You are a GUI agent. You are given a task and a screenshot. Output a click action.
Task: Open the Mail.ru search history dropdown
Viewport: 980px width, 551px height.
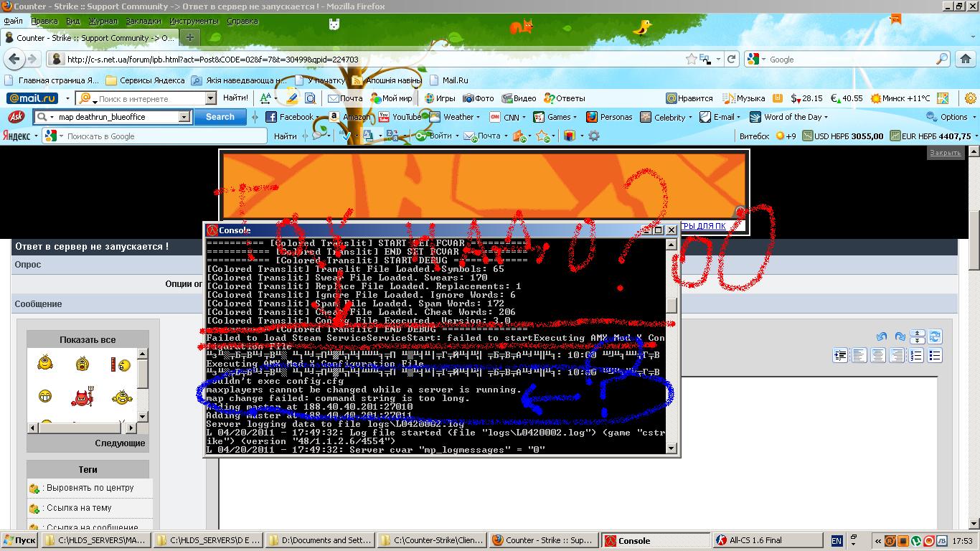point(211,98)
